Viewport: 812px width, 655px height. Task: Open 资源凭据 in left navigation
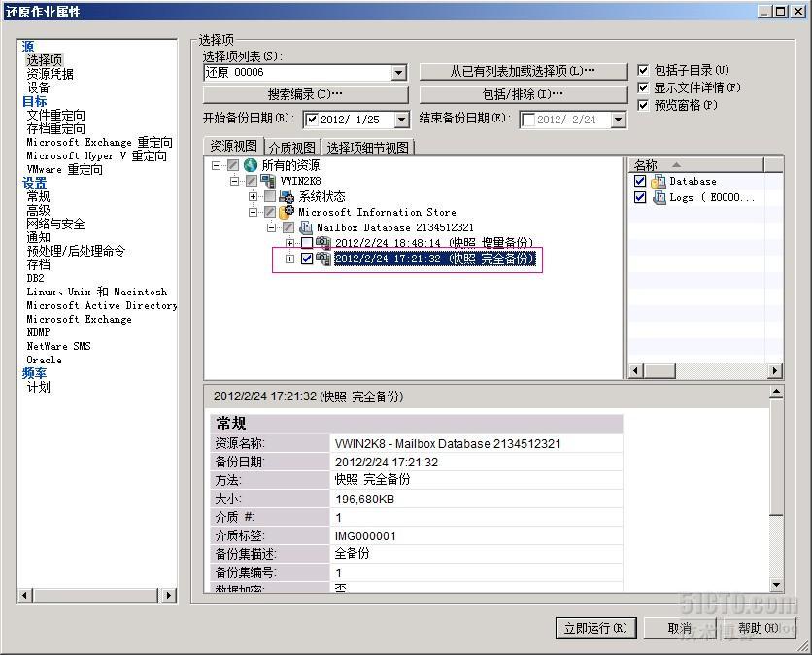click(x=50, y=74)
